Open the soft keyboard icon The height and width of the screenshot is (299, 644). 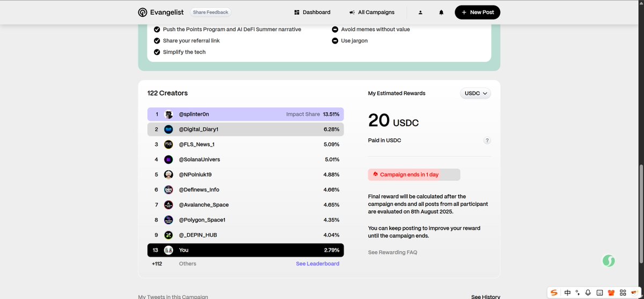pos(599,293)
